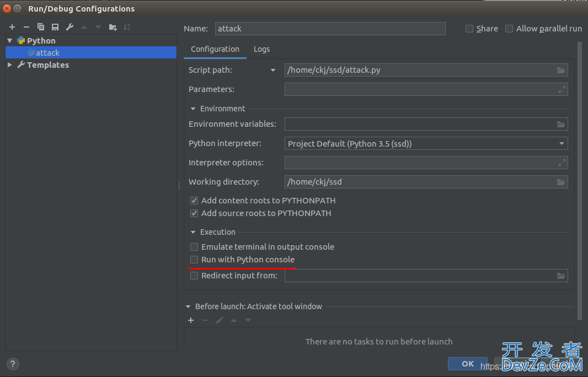The height and width of the screenshot is (377, 588).
Task: Click the OK button
Action: [468, 364]
